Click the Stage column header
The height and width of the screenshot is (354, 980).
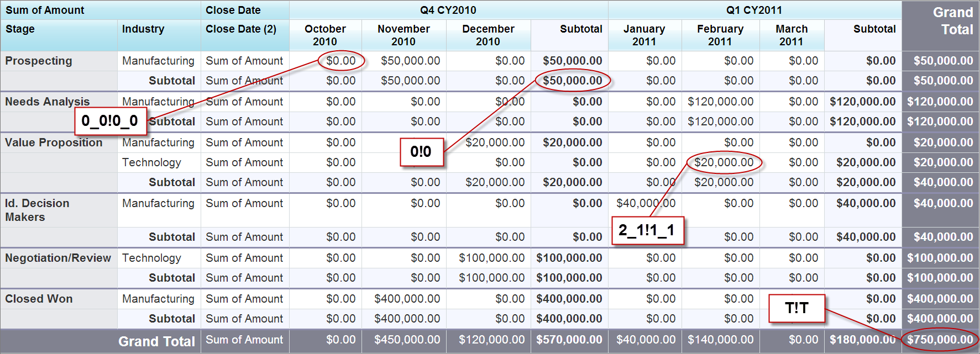tap(20, 29)
